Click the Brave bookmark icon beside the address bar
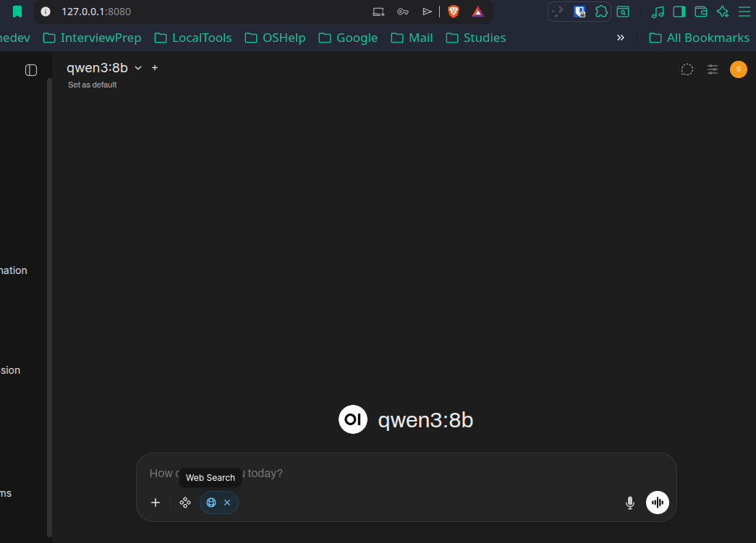The image size is (756, 543). click(17, 12)
